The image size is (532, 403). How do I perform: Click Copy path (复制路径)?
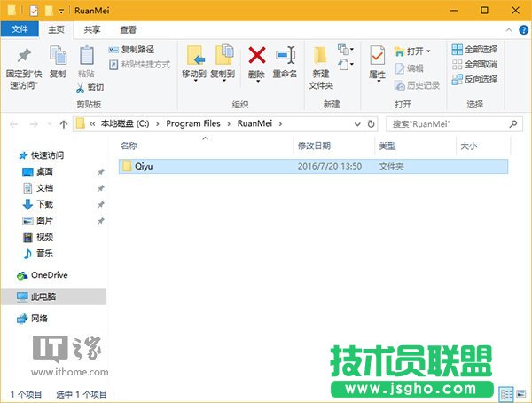(131, 50)
